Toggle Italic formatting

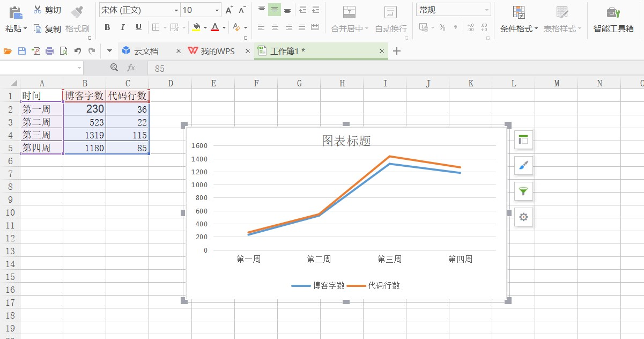123,27
